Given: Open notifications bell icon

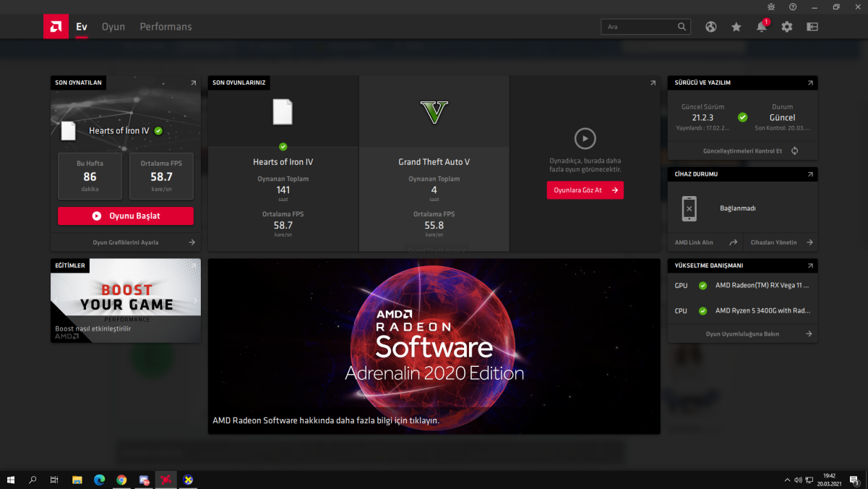Looking at the screenshot, I should pyautogui.click(x=762, y=27).
